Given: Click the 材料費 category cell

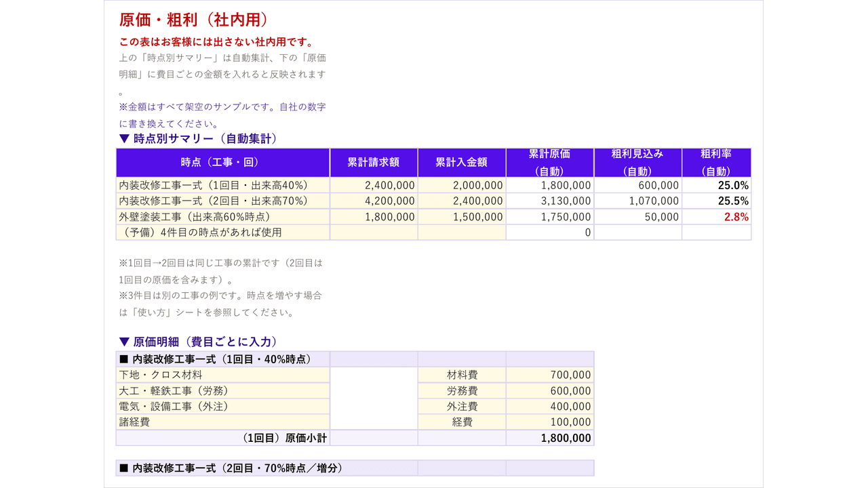Looking at the screenshot, I should click(462, 375).
